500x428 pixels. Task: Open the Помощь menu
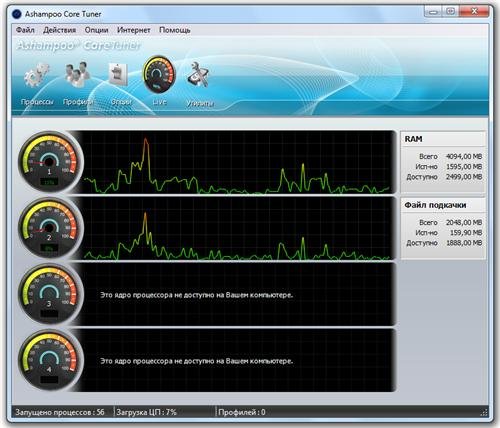click(x=175, y=30)
